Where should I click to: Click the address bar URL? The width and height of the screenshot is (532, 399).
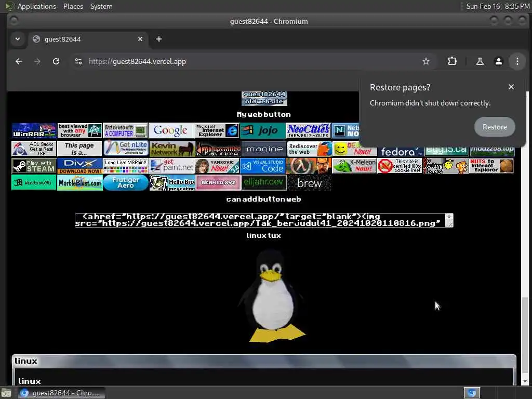click(137, 61)
